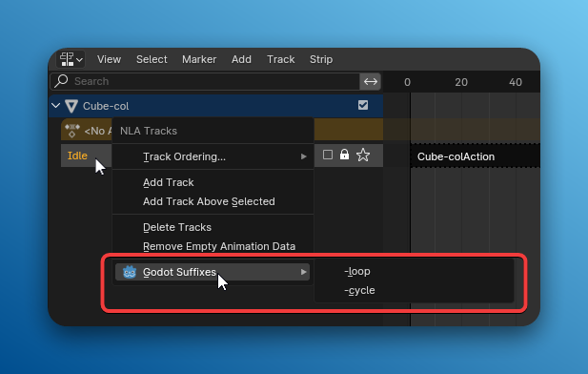Click the Cube-col object type icon
Image resolution: width=588 pixels, height=374 pixels.
[71, 106]
